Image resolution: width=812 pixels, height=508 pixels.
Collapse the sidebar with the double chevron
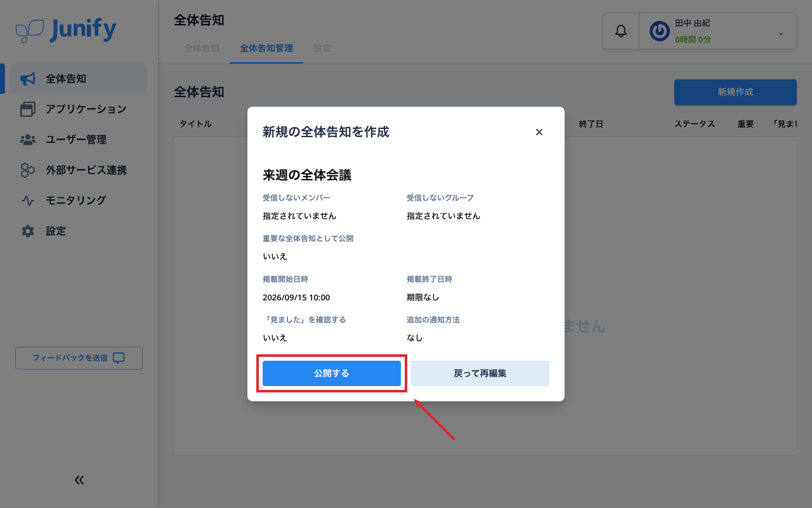[79, 480]
